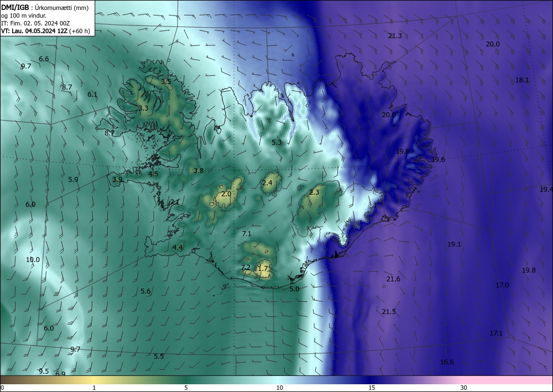Screen dimensions: 553x392
Task: Select the 21.6 value label
Action: click(x=393, y=279)
